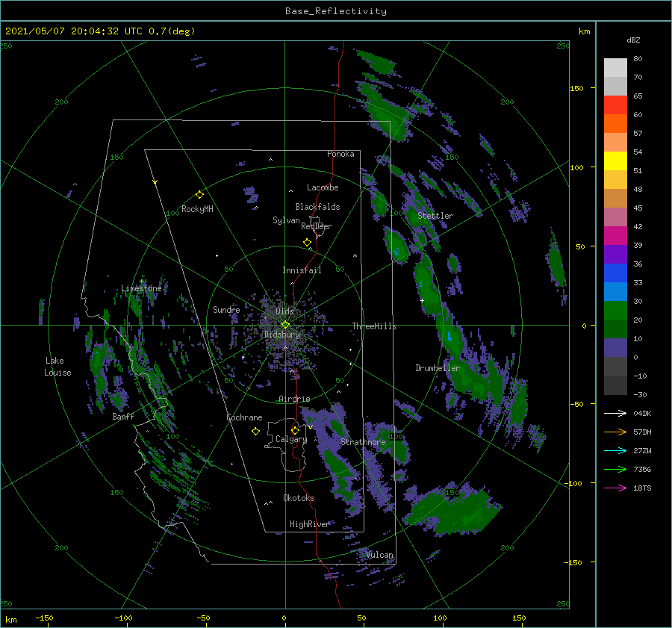Click the cyan 27ZW arrow in legend
The width and height of the screenshot is (672, 628).
615,450
